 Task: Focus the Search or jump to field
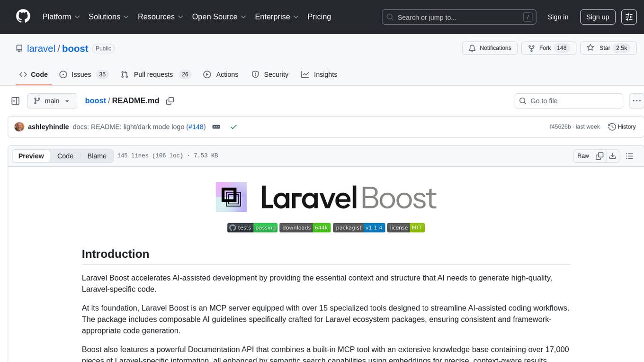click(x=459, y=17)
